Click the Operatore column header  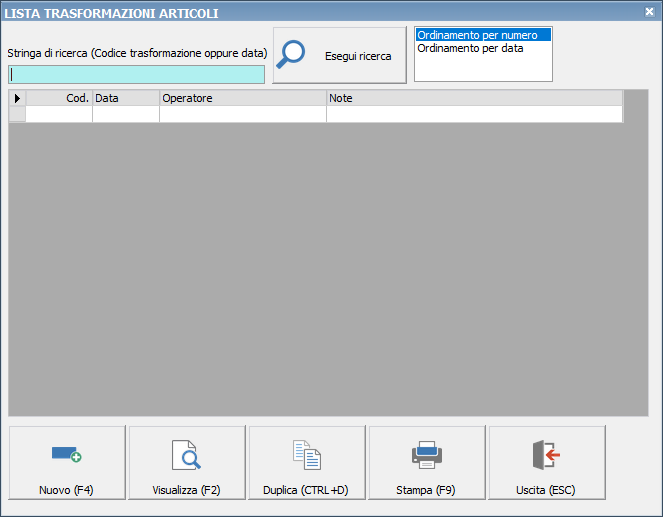(243, 98)
